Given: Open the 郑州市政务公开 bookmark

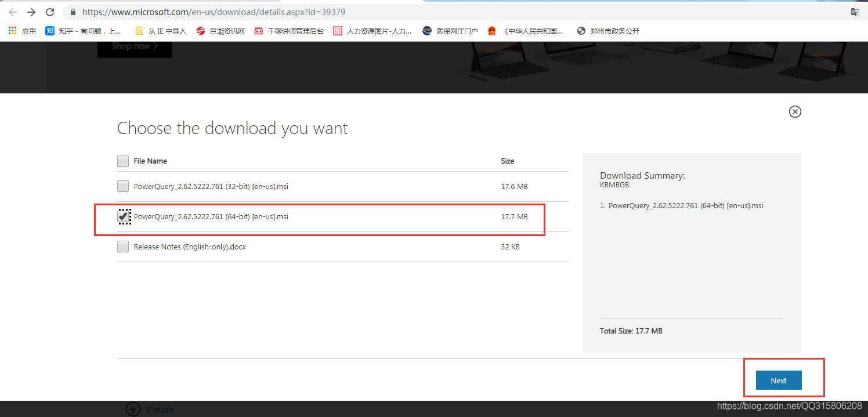Looking at the screenshot, I should (x=608, y=31).
